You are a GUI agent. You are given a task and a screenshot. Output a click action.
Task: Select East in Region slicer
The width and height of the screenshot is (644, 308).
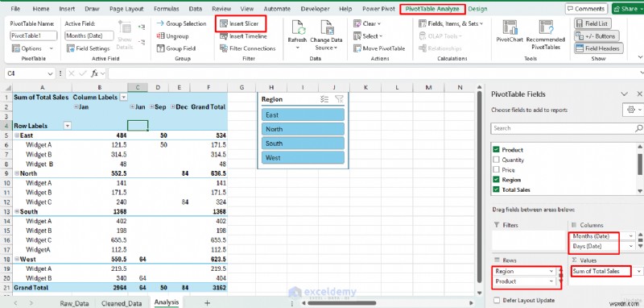303,115
